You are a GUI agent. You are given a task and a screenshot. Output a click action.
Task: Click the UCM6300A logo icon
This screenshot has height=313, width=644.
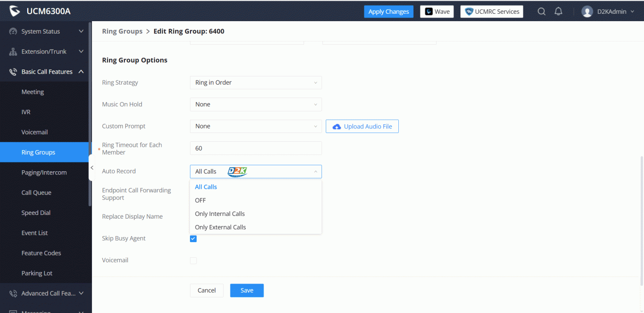click(x=15, y=11)
